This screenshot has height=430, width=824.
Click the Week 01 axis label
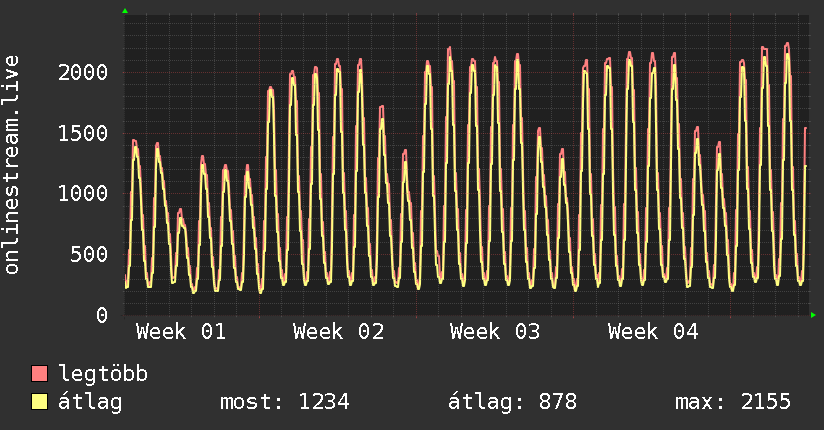(181, 332)
